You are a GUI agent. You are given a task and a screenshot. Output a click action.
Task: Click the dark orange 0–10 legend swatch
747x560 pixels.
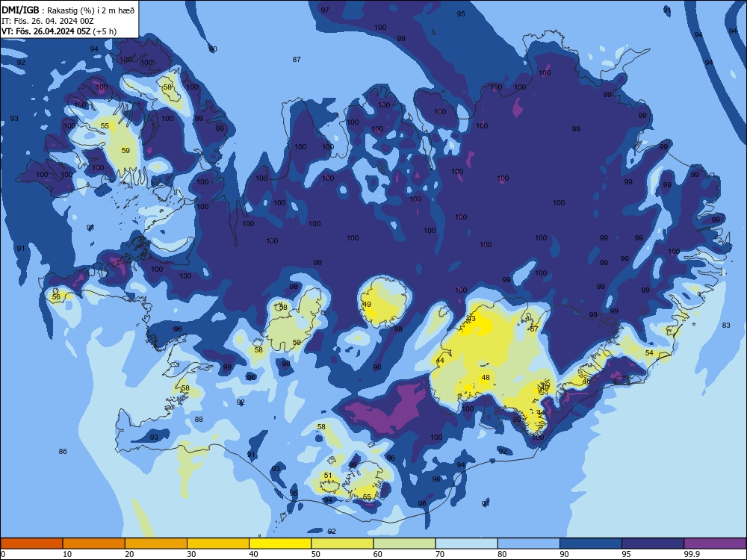click(x=32, y=544)
